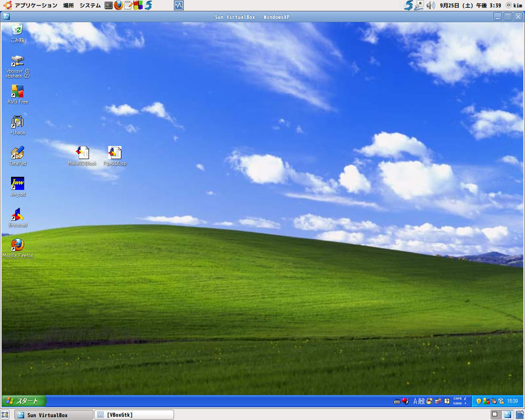Click the show desktop button in bottom panel
This screenshot has height=420, width=525.
pyautogui.click(x=5, y=415)
